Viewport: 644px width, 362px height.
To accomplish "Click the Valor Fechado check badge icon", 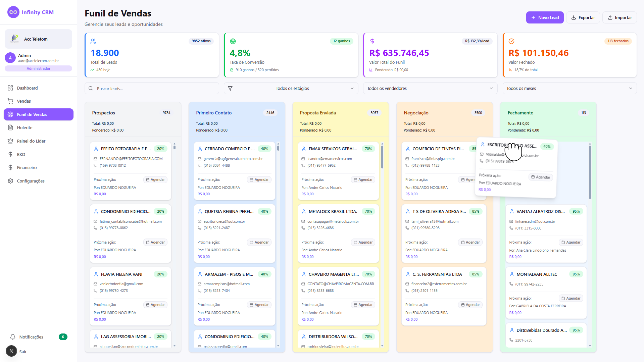I will click(x=511, y=41).
